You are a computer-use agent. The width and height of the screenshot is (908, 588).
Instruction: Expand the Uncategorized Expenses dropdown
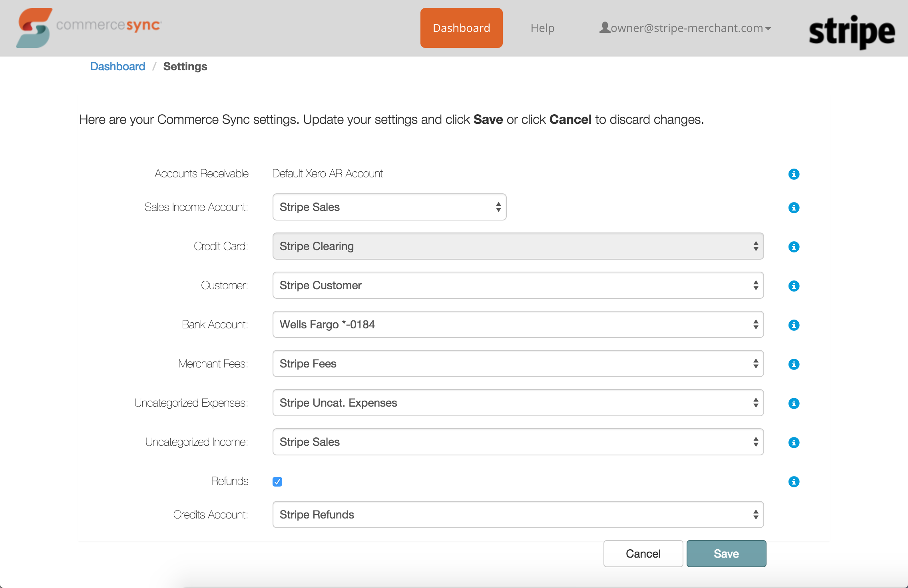coord(518,403)
